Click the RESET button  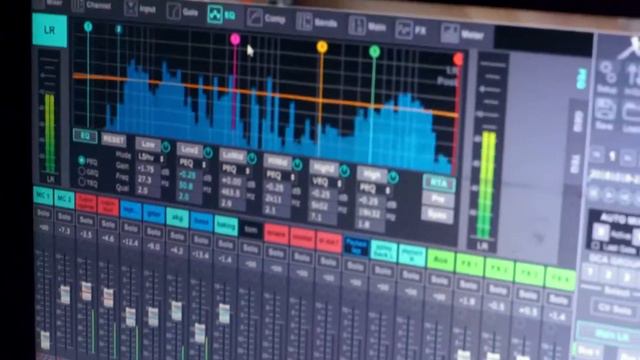point(114,140)
